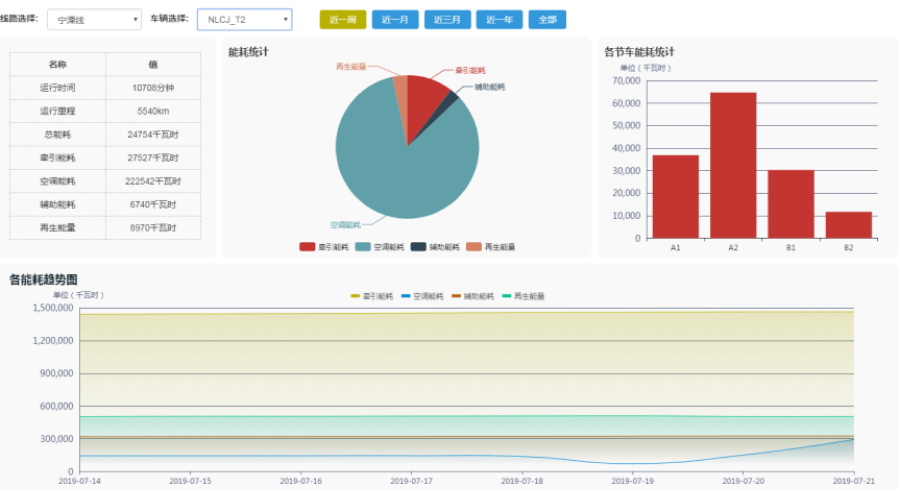Click the 2019-07-19 date on trend axis
The height and width of the screenshot is (491, 900).
(x=633, y=481)
